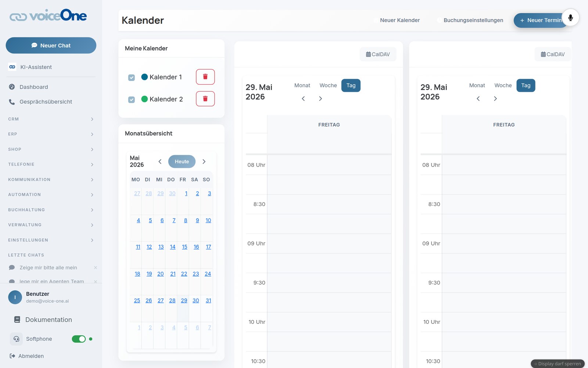The image size is (588, 368).
Task: Show next month in Monatsübersicht
Action: click(x=204, y=162)
